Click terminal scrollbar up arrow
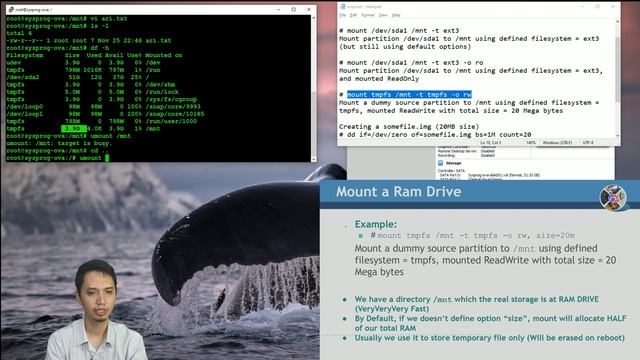 pos(313,18)
